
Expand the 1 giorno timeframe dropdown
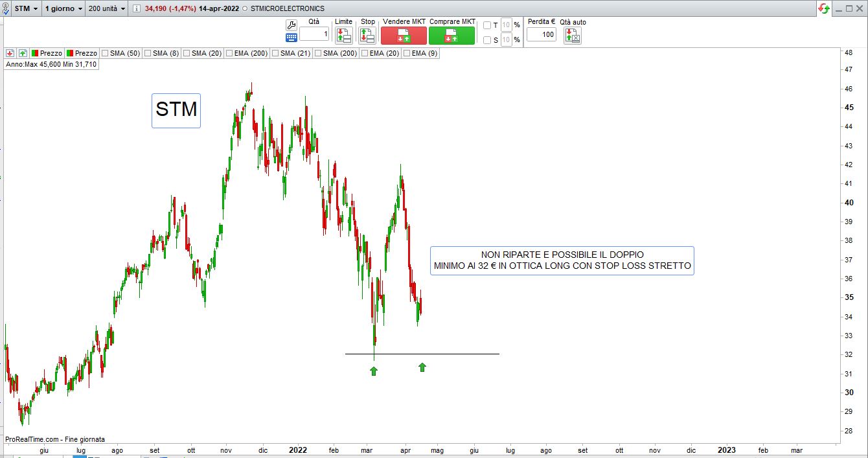[63, 8]
